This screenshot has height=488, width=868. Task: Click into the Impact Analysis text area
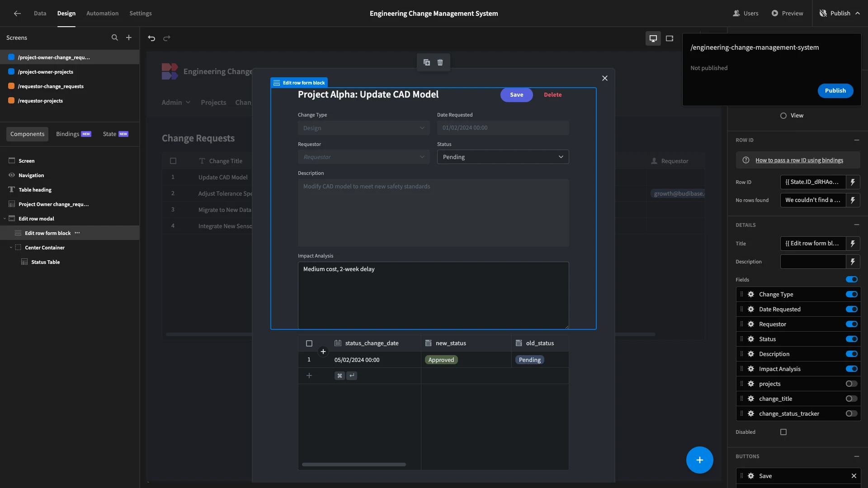click(x=433, y=295)
